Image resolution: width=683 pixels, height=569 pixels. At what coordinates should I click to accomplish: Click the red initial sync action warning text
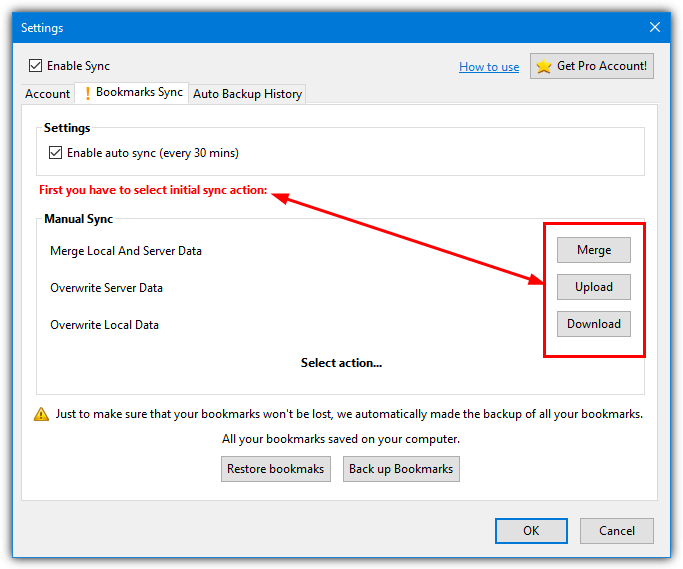[153, 190]
